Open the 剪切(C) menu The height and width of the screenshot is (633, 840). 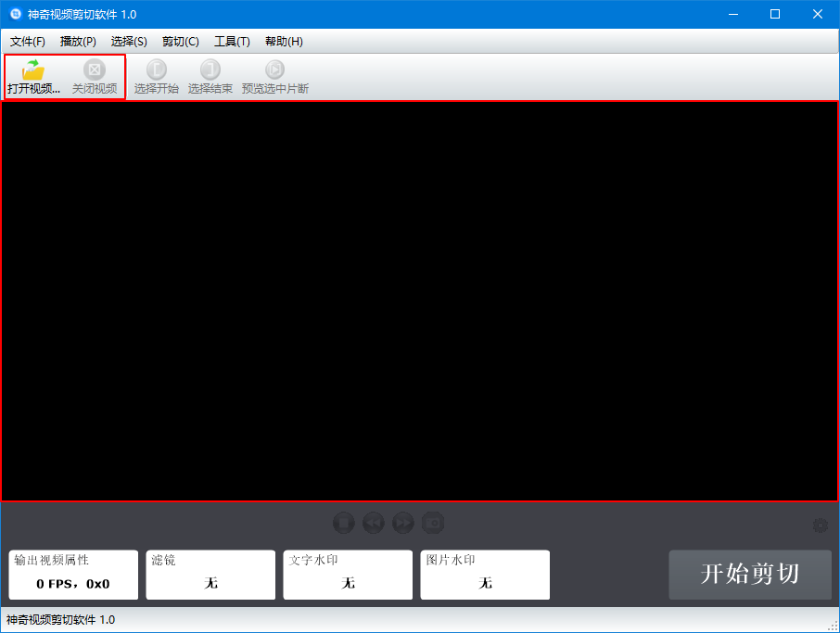[x=180, y=41]
